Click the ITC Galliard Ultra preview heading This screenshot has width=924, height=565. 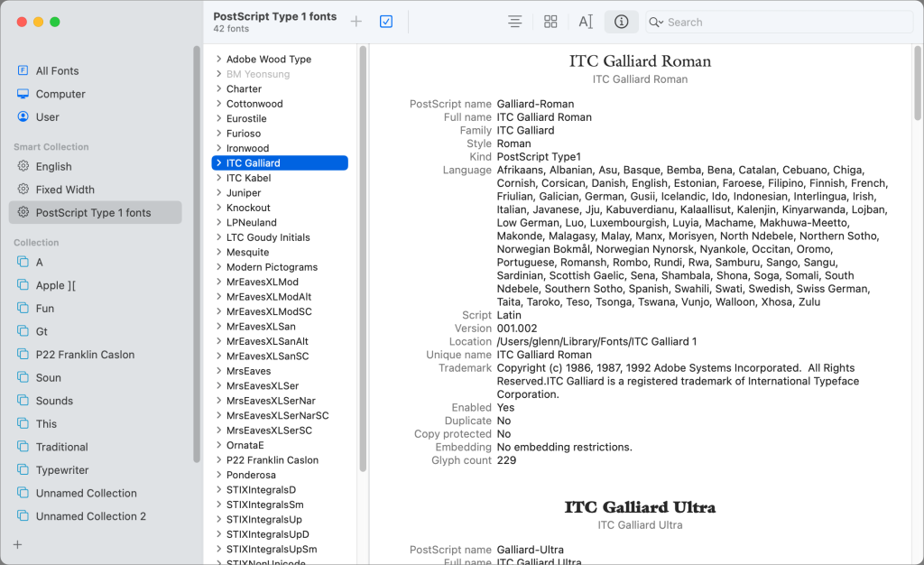tap(640, 507)
